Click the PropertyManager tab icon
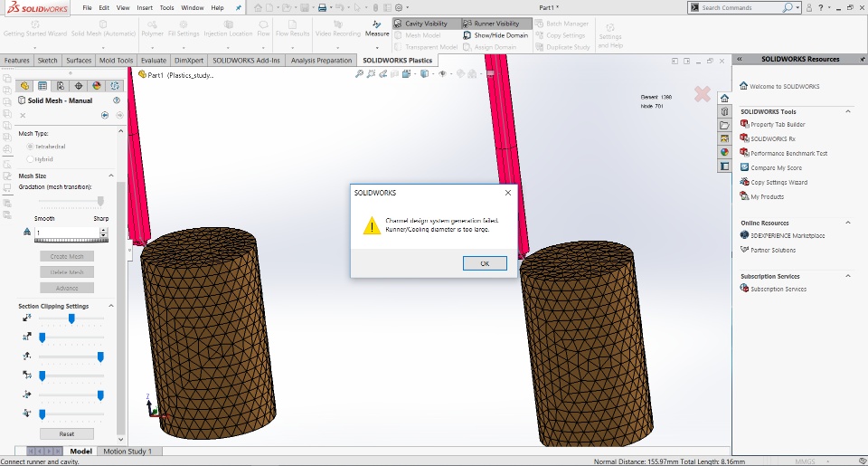The width and height of the screenshot is (868, 466). pos(42,86)
